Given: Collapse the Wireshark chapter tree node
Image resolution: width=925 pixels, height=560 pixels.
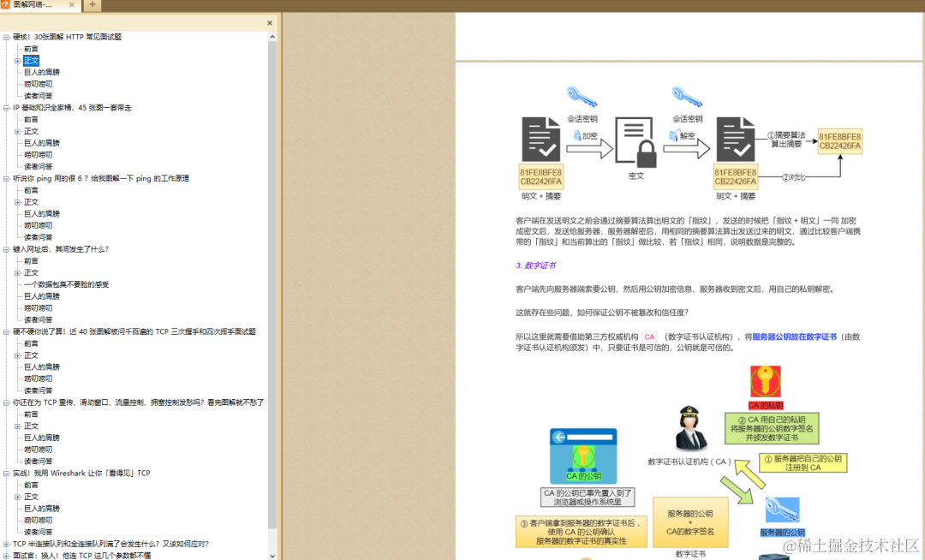Looking at the screenshot, I should (4, 474).
